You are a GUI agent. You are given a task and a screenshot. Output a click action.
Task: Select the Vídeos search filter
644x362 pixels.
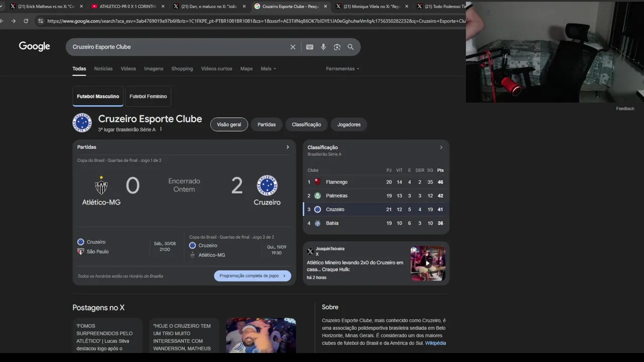pyautogui.click(x=128, y=68)
